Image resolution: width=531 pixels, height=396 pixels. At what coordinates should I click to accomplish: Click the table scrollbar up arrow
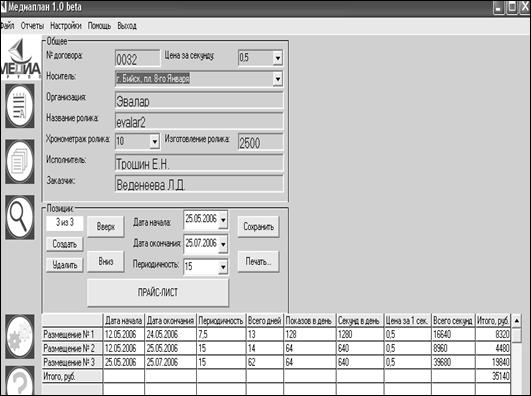coord(516,320)
